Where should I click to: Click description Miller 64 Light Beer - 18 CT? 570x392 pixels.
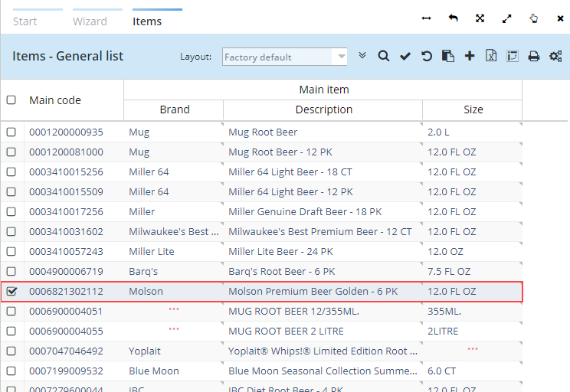290,171
